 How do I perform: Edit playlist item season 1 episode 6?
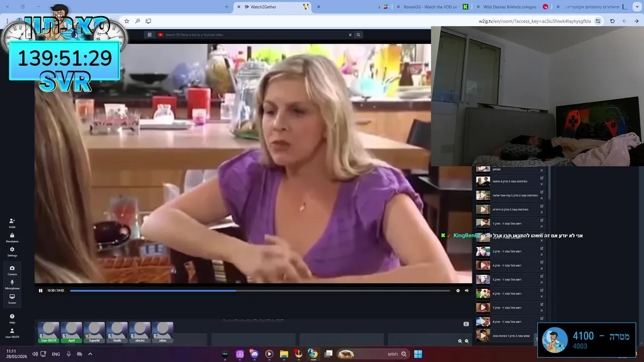[542, 291]
